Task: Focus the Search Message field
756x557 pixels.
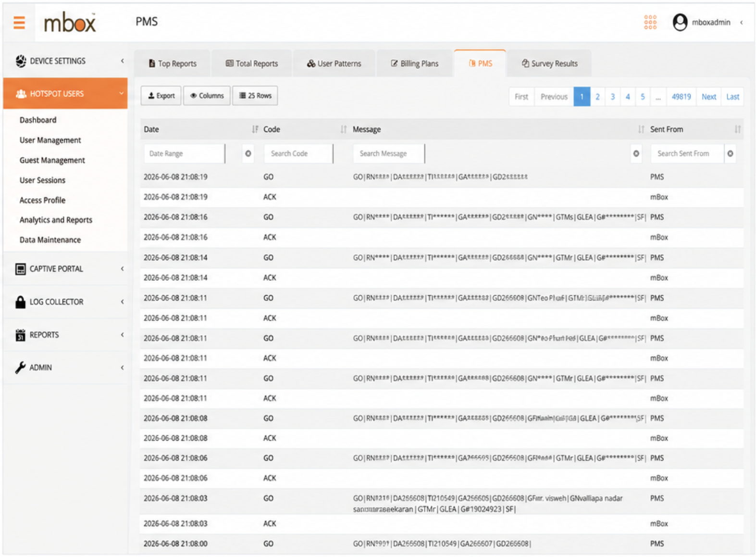Action: point(389,153)
